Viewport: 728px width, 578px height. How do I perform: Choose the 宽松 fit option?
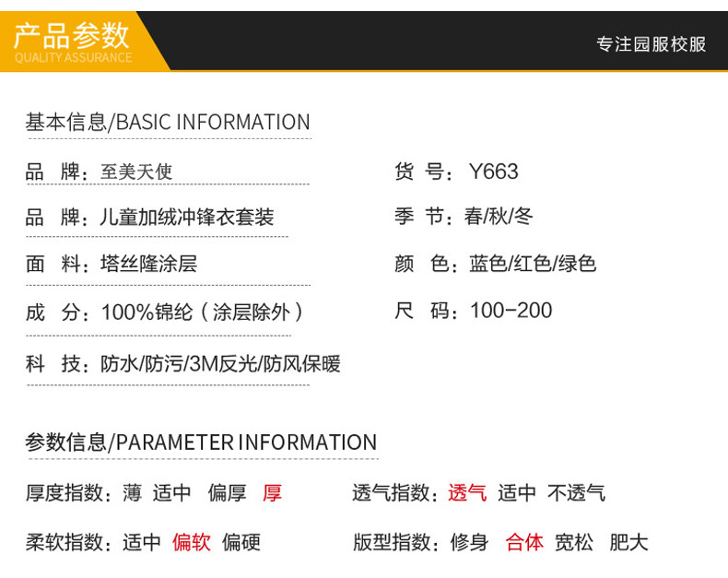pos(574,542)
